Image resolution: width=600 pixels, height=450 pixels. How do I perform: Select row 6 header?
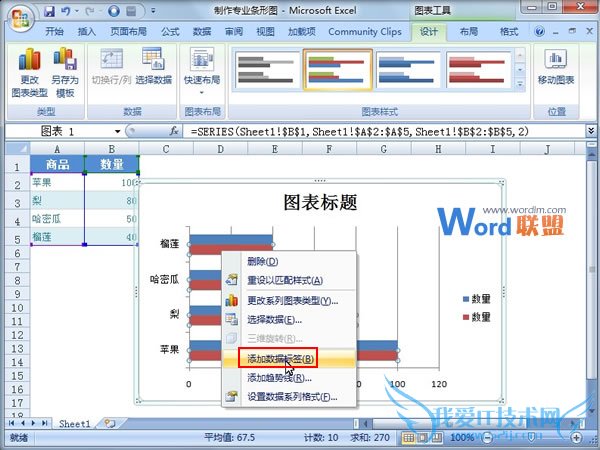point(18,253)
